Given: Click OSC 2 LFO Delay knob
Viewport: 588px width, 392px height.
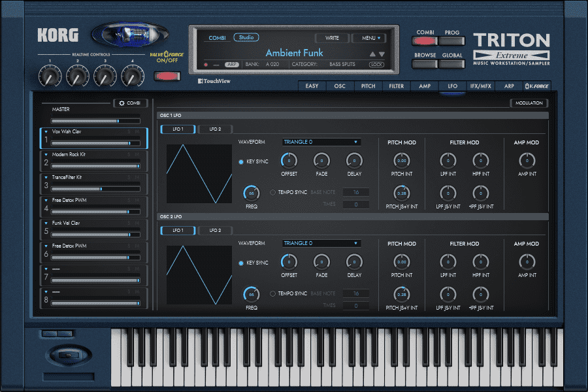Looking at the screenshot, I should point(354,262).
